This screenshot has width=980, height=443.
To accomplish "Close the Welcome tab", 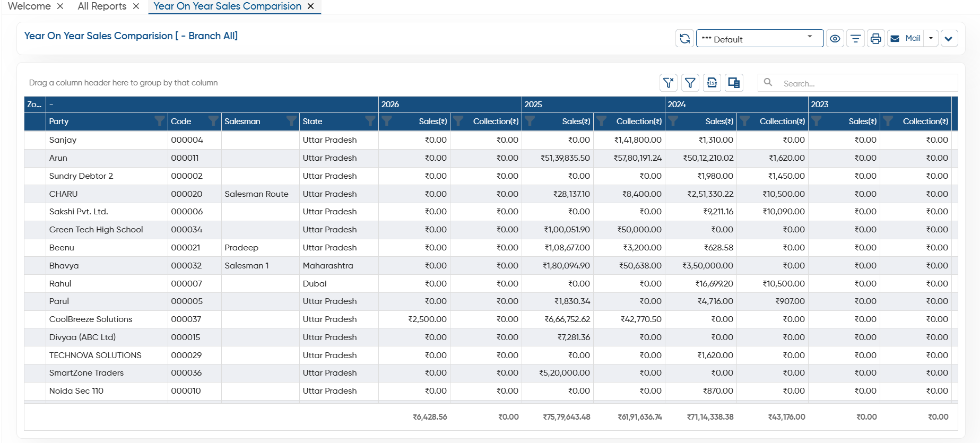I will point(60,6).
